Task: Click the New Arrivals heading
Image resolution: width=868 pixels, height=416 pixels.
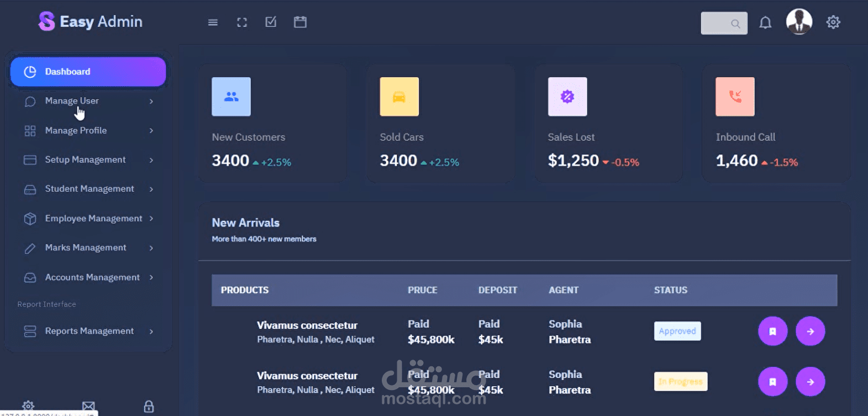Action: click(x=246, y=223)
